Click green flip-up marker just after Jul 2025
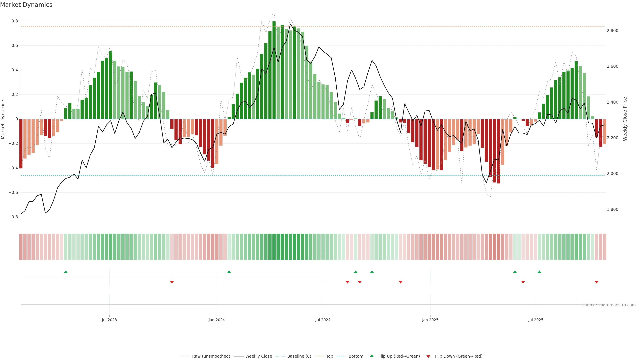The width and height of the screenshot is (644, 362). (x=539, y=272)
